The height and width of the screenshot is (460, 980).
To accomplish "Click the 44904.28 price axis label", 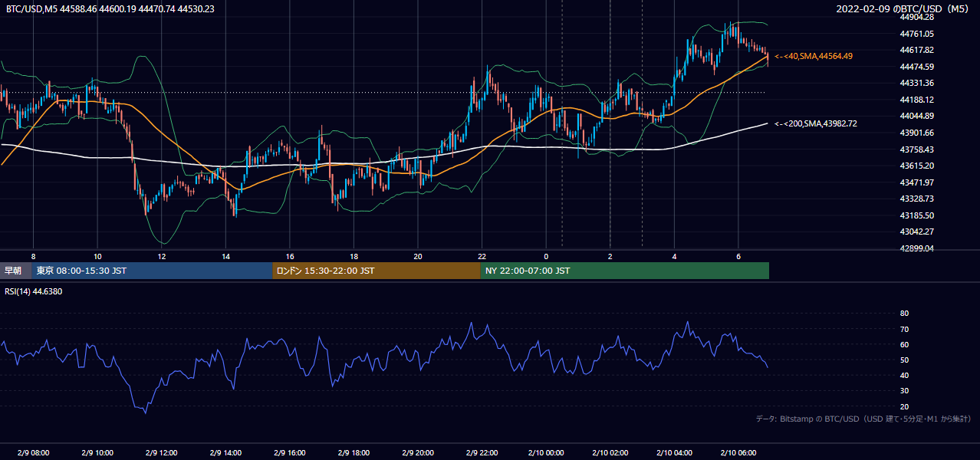I will point(916,17).
